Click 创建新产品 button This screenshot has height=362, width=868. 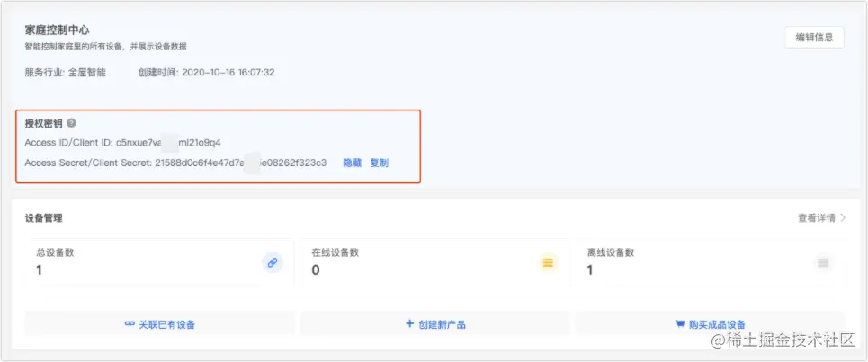point(435,324)
